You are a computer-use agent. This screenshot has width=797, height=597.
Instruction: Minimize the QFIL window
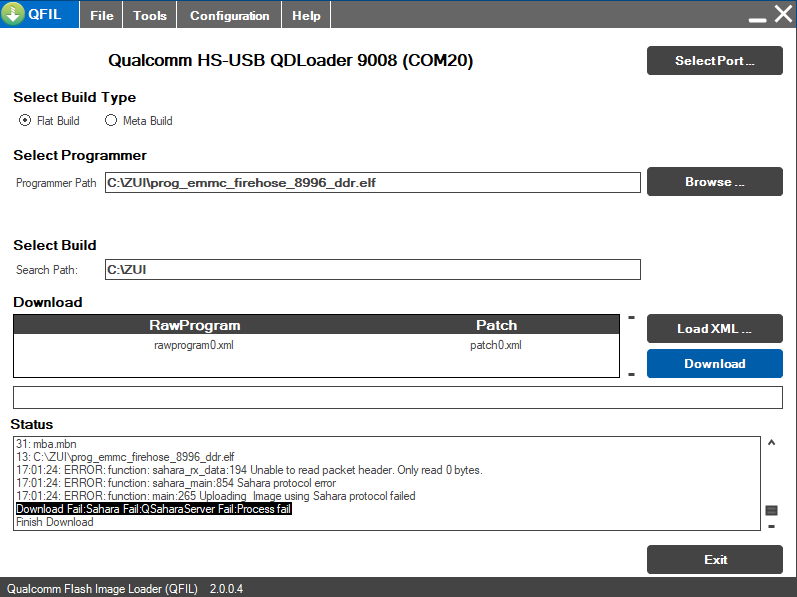(757, 19)
